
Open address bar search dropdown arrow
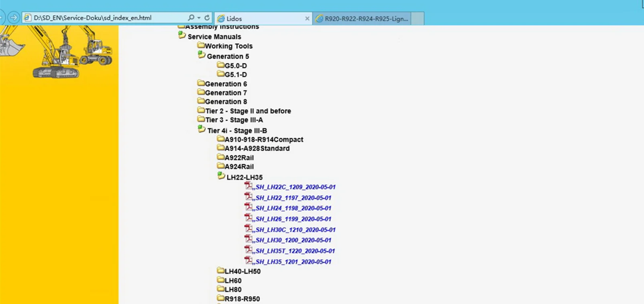pos(199,18)
